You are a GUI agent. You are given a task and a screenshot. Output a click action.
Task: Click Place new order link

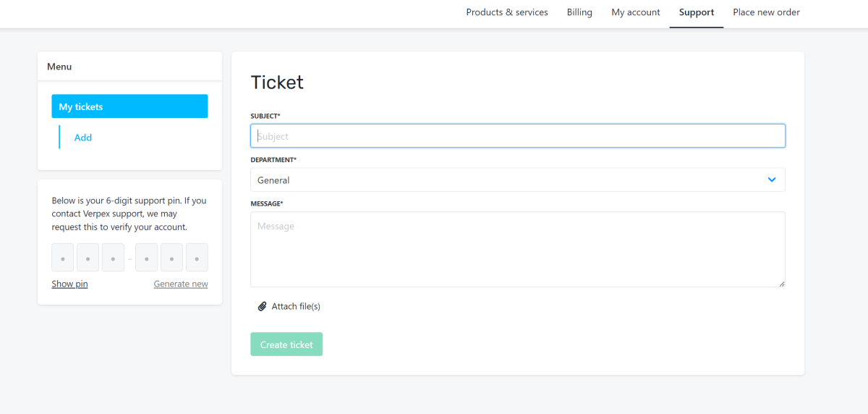[x=767, y=12]
